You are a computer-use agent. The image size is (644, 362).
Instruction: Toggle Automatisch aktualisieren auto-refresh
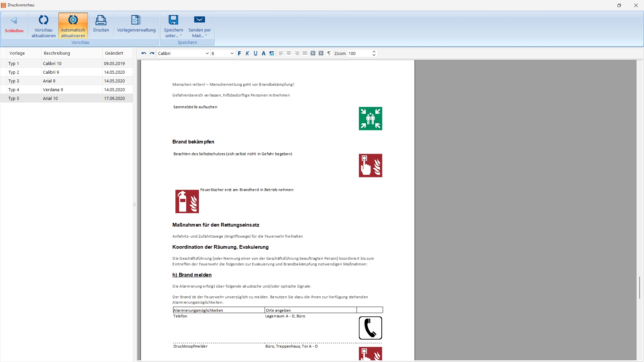(x=73, y=26)
